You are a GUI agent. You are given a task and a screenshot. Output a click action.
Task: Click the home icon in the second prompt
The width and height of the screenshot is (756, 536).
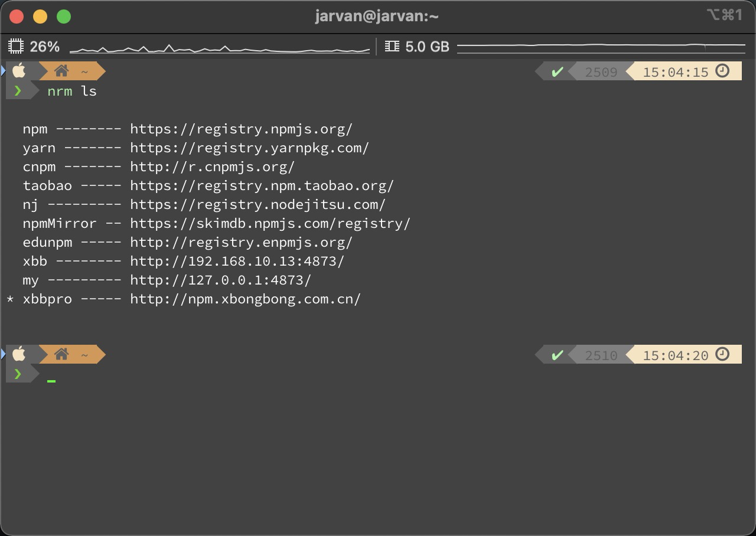61,355
